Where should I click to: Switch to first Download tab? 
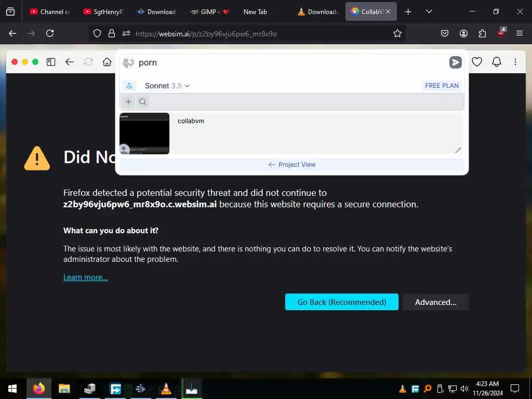pos(157,11)
